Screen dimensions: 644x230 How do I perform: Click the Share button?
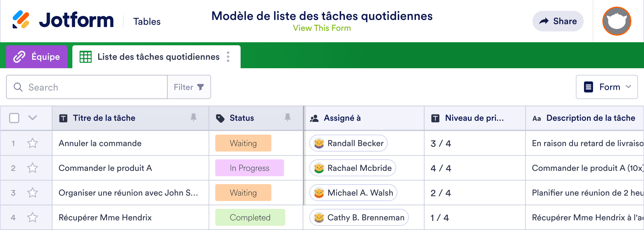tap(558, 21)
